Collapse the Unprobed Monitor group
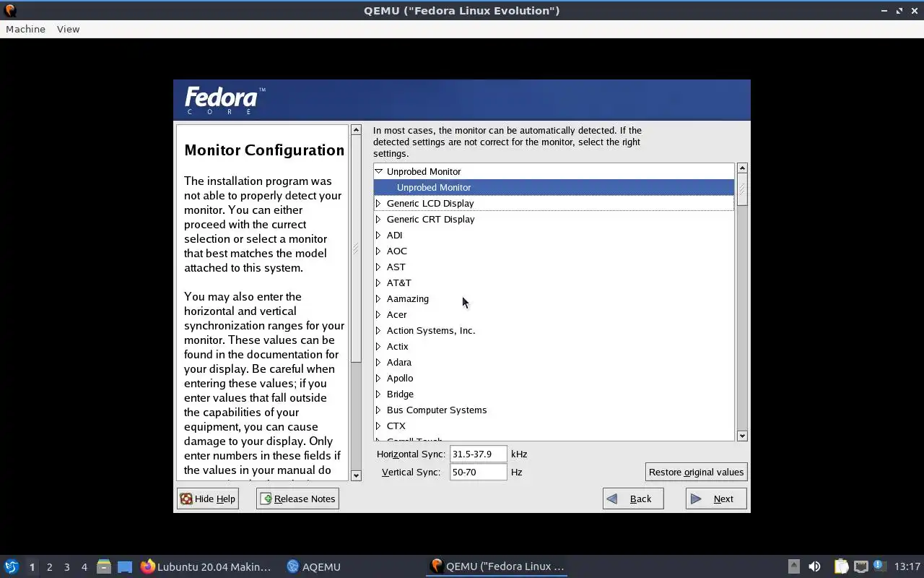Screen dimensions: 924x578 (x=378, y=171)
